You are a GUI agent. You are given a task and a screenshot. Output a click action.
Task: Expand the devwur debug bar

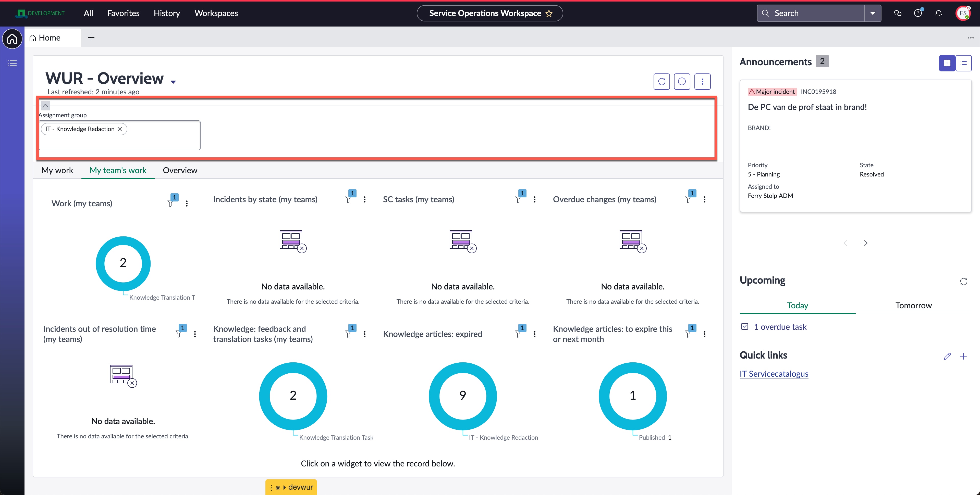[x=284, y=487]
